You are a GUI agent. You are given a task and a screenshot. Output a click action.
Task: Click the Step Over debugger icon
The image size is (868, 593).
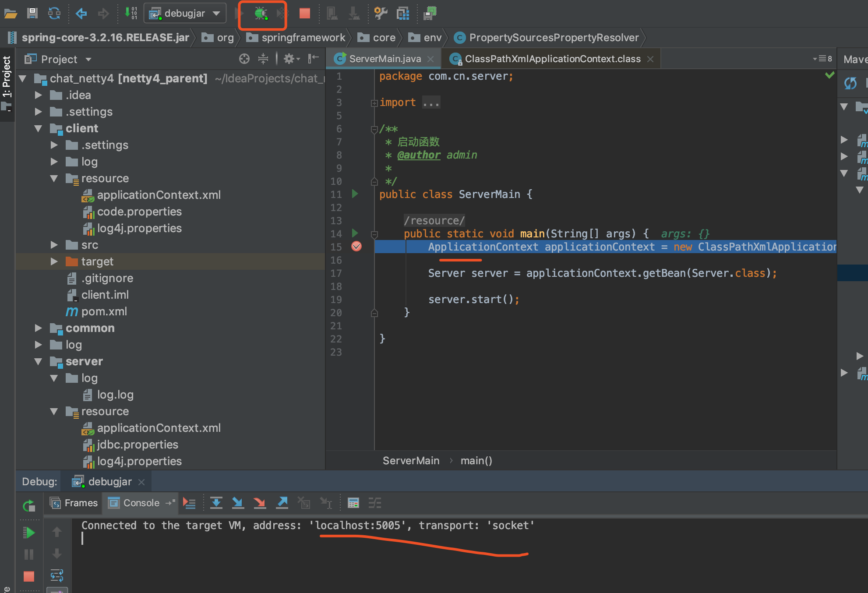coord(216,503)
